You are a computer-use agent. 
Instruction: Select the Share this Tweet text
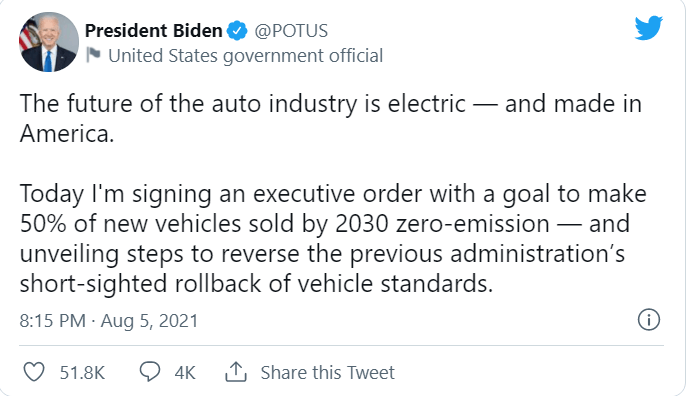point(328,373)
